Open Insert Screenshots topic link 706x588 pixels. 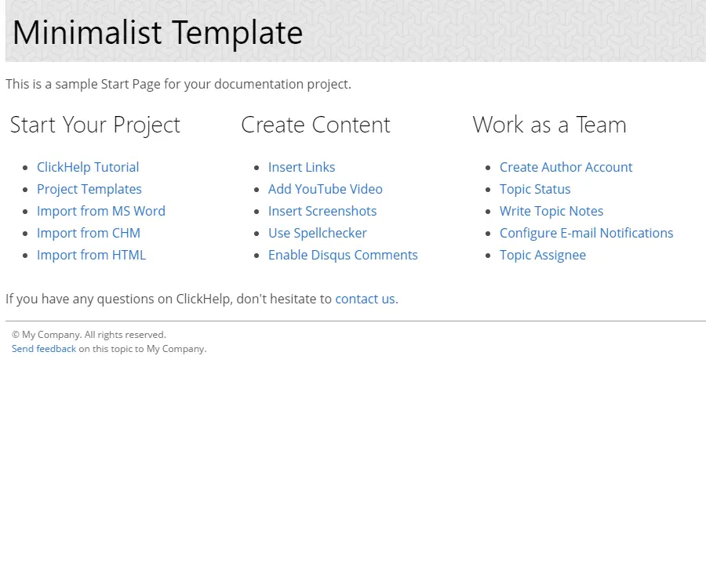click(x=322, y=211)
